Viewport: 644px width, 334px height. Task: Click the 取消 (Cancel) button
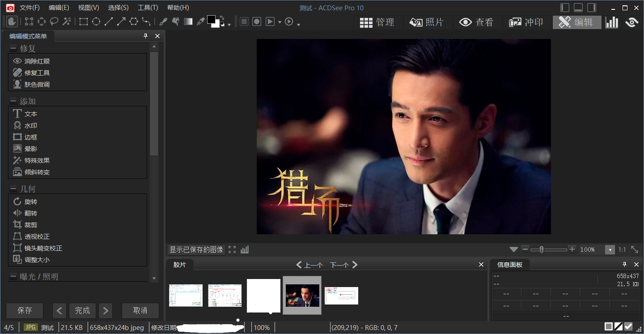[140, 310]
